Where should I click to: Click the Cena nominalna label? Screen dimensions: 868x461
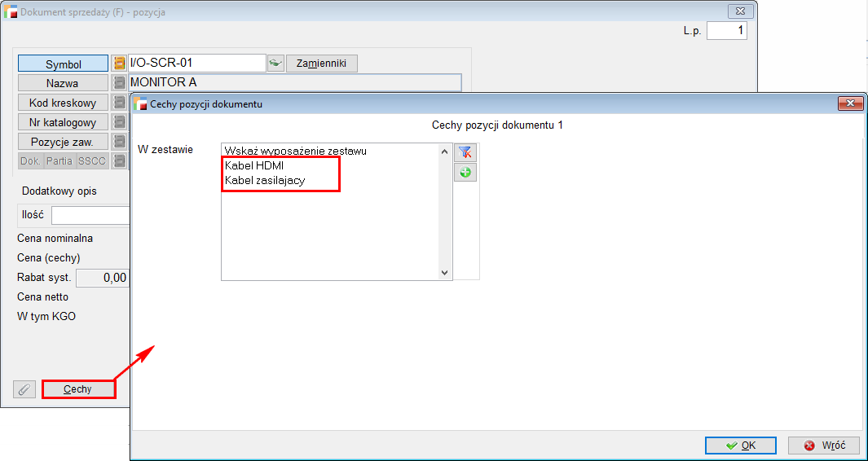(55, 239)
